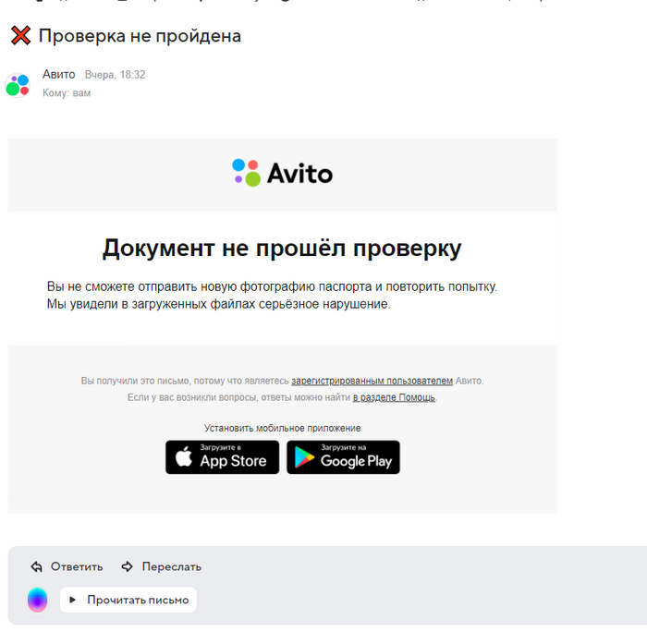This screenshot has height=644, width=647.
Task: Click the Переслать button
Action: pos(162,567)
